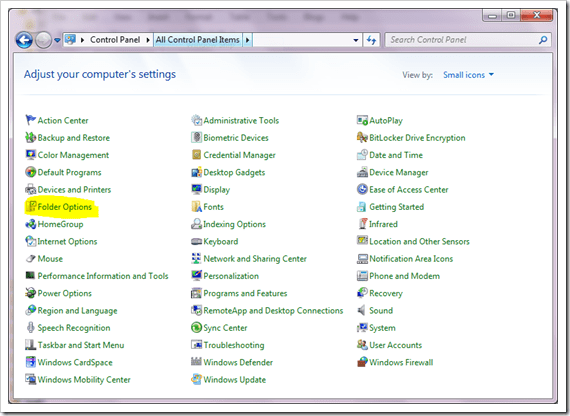Click the Mouse icon

[31, 259]
